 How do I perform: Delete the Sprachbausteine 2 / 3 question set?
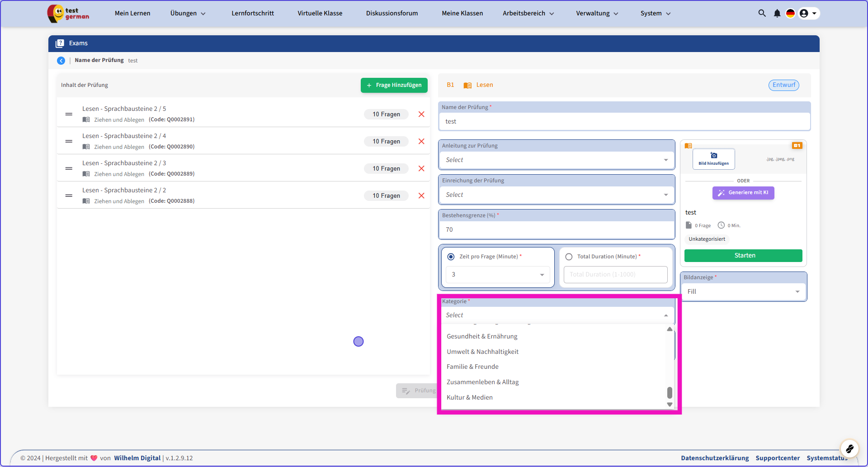[x=421, y=168]
